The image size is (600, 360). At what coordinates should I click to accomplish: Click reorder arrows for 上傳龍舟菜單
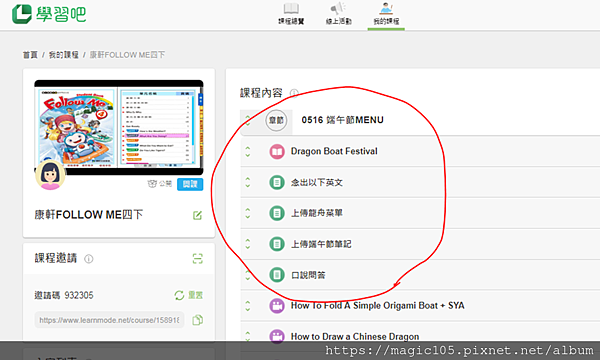coord(248,213)
